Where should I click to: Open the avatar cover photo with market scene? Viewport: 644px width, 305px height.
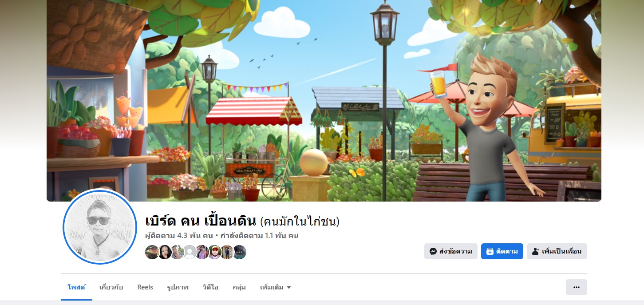(x=324, y=101)
